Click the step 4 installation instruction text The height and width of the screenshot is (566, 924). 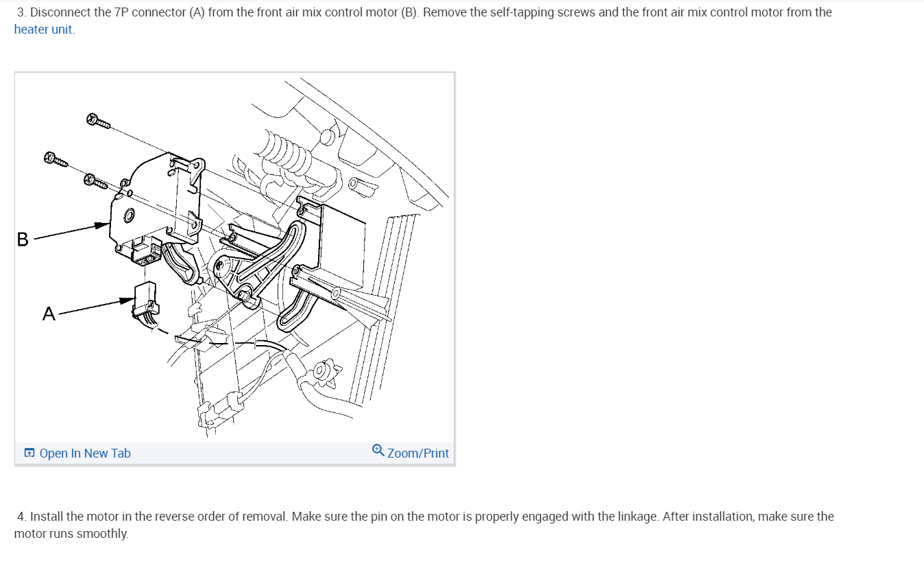coord(424,524)
